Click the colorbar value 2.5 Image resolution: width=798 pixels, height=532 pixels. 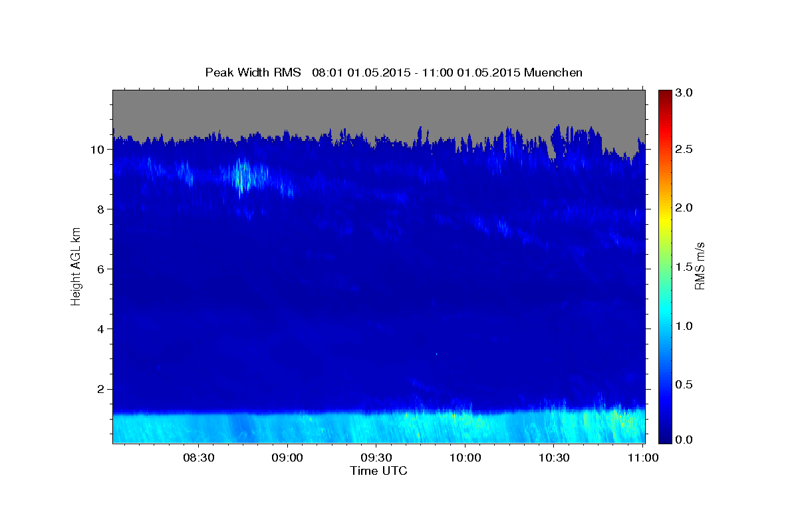[x=684, y=149]
